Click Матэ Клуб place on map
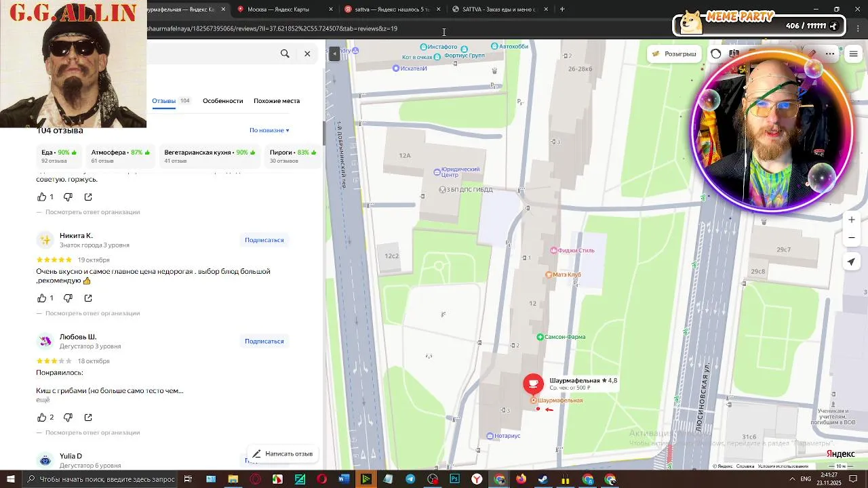 click(564, 274)
